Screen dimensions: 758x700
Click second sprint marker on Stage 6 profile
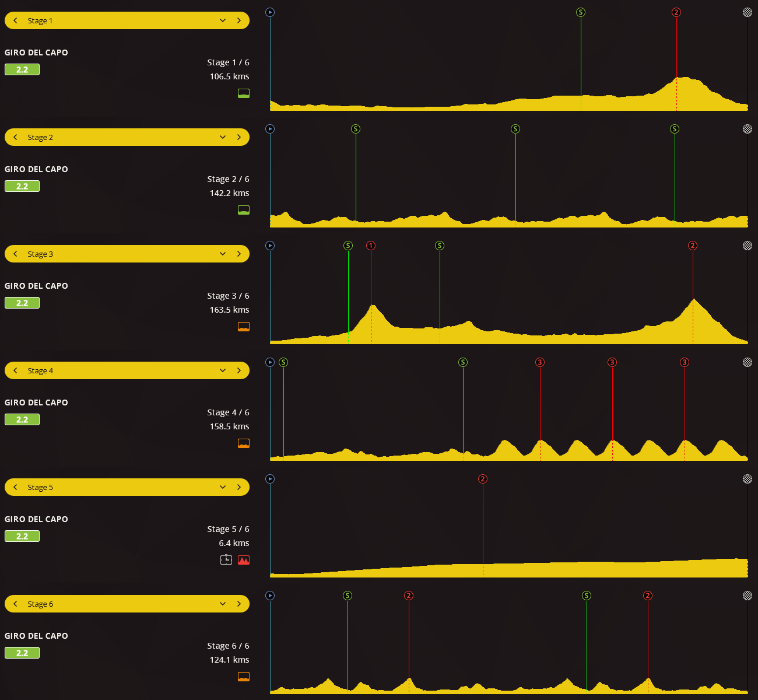click(587, 596)
